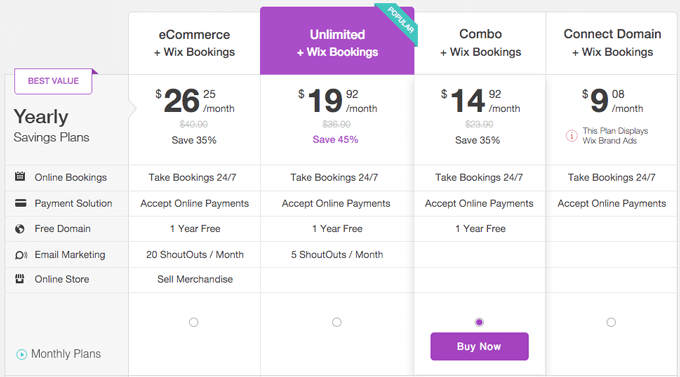
Task: Click the BEST VALUE badge
Action: tap(53, 81)
